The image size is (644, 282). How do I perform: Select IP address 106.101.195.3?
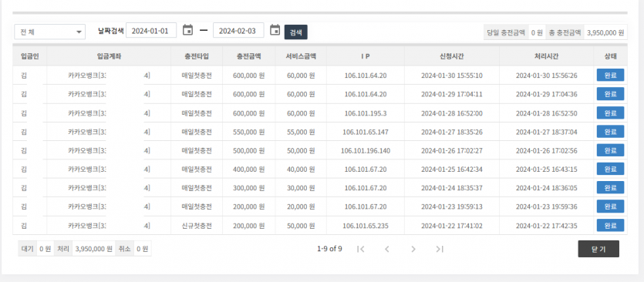click(x=366, y=113)
